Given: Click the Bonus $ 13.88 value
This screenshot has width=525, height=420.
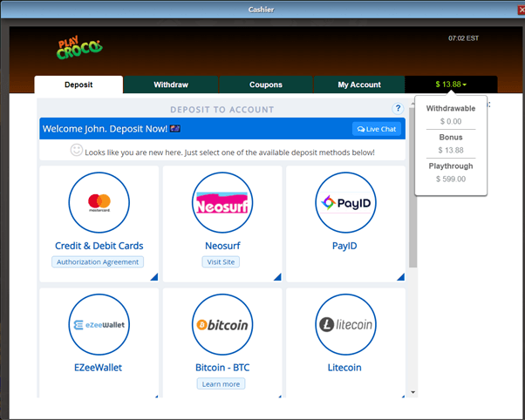Looking at the screenshot, I should point(451,150).
